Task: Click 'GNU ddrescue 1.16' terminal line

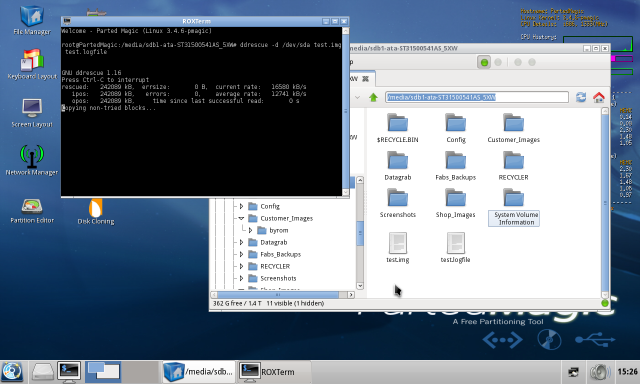Action: [x=91, y=73]
